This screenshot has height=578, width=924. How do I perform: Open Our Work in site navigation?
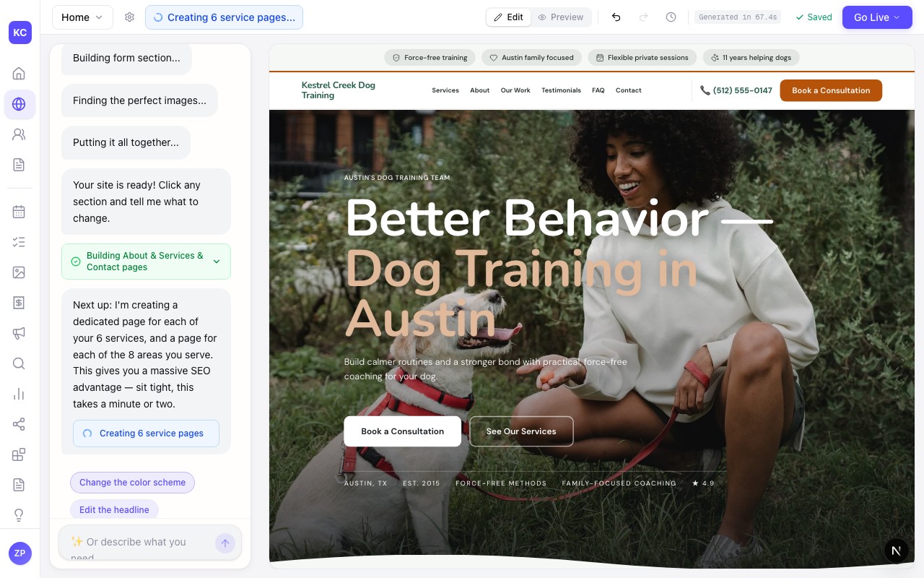515,90
